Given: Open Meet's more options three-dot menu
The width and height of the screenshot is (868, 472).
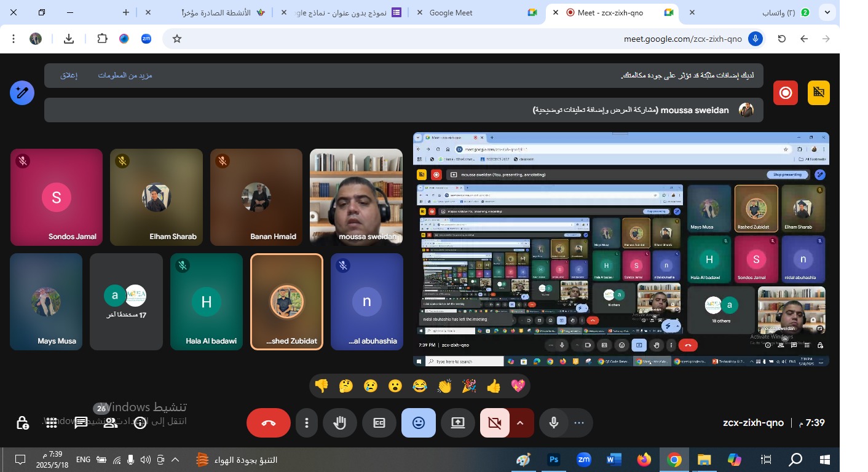Looking at the screenshot, I should pos(307,423).
